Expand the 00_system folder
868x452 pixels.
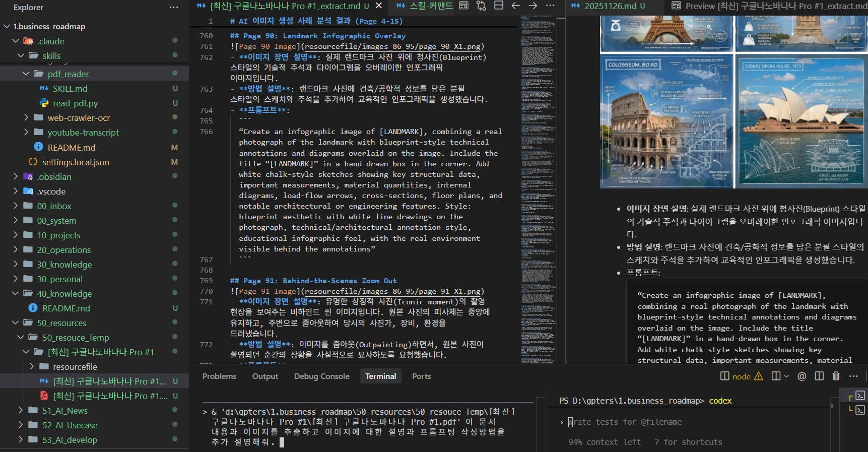pyautogui.click(x=16, y=220)
